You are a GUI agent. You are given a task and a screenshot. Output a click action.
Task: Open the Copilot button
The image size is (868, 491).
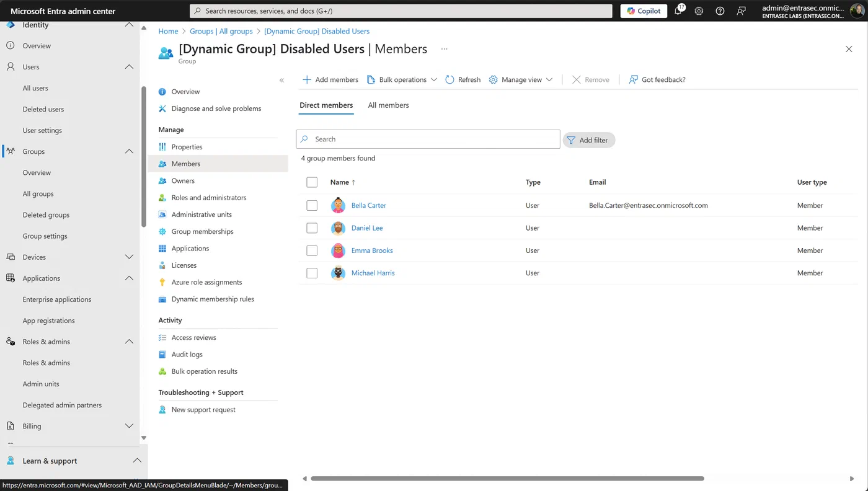pyautogui.click(x=644, y=11)
